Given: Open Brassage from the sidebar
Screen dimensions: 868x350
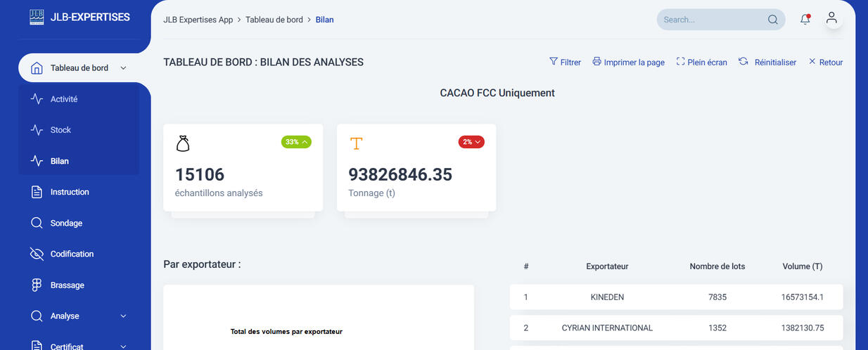Looking at the screenshot, I should (67, 285).
